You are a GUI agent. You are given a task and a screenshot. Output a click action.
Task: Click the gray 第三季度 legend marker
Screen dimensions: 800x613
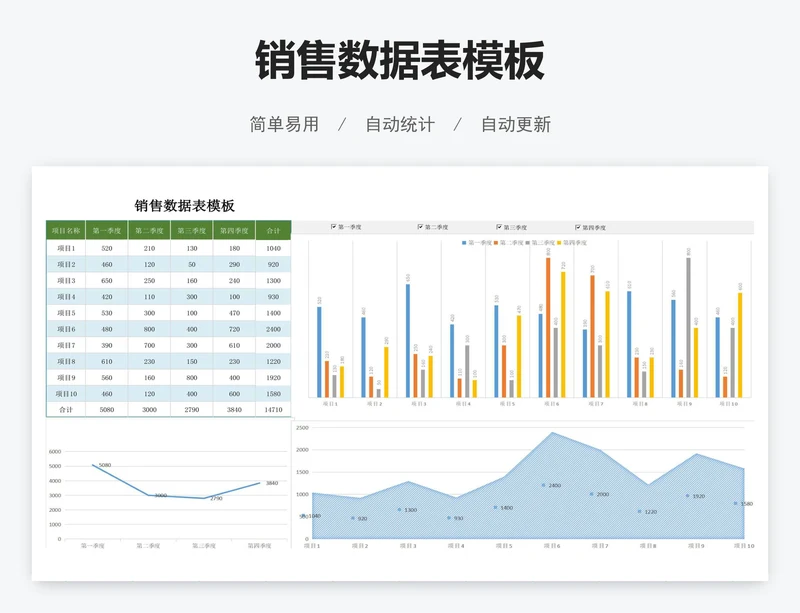click(527, 243)
